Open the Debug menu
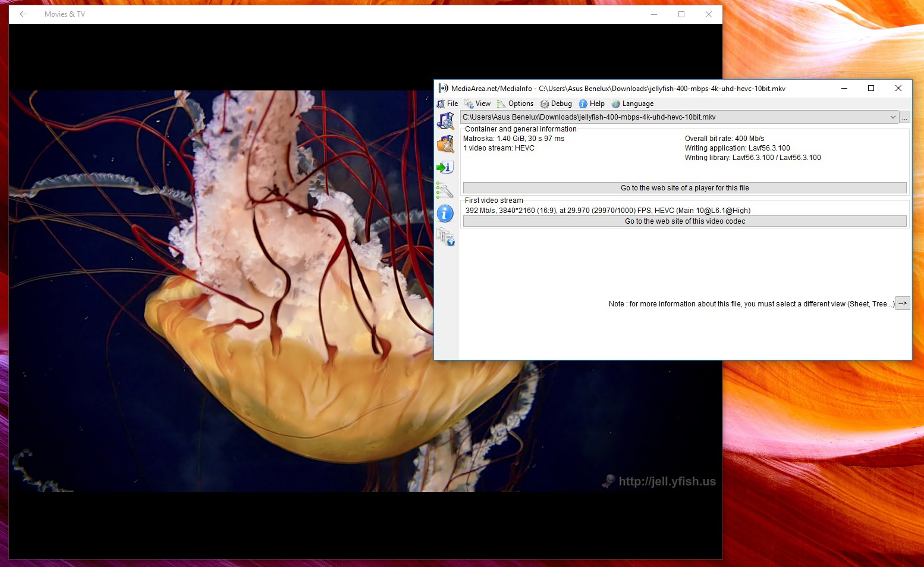The width and height of the screenshot is (924, 567). (556, 104)
